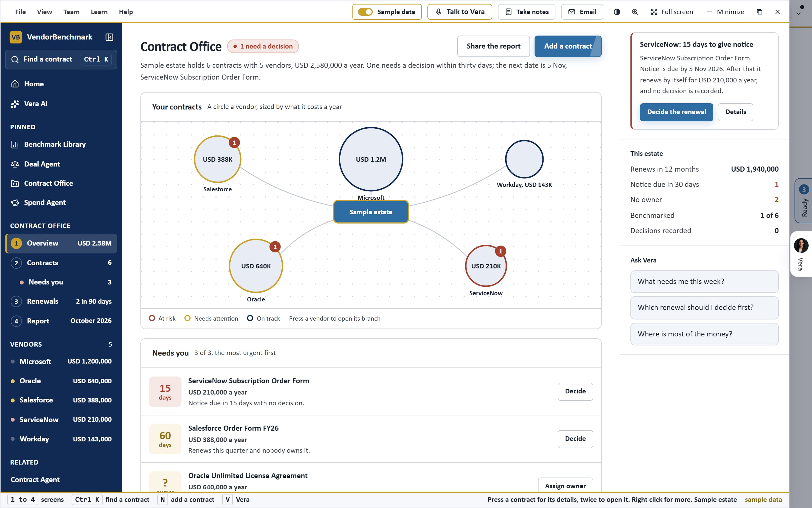The image size is (812, 508).
Task: Click Oracle Unlimited License Agreement title
Action: 248,476
